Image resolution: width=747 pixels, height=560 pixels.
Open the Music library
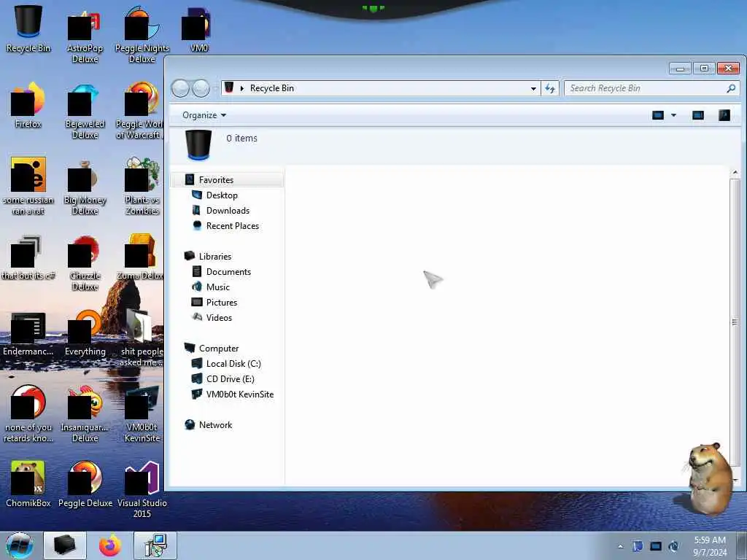217,287
